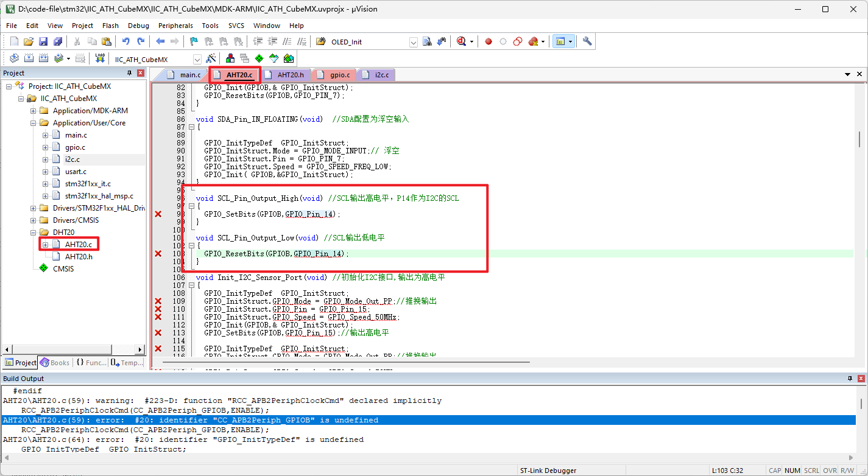Redo using the toolbar arrow icon
Image resolution: width=868 pixels, height=476 pixels.
(141, 41)
